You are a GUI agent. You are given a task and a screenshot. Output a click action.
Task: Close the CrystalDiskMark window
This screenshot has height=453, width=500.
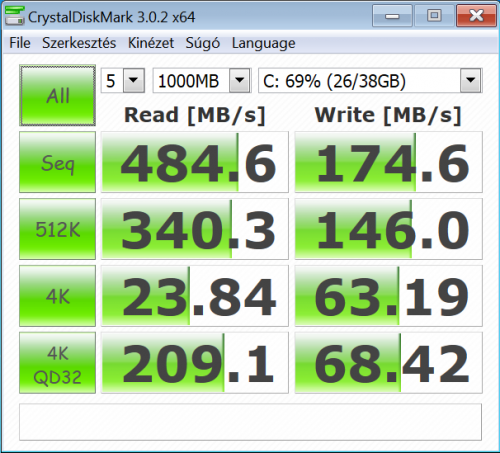coord(476,16)
